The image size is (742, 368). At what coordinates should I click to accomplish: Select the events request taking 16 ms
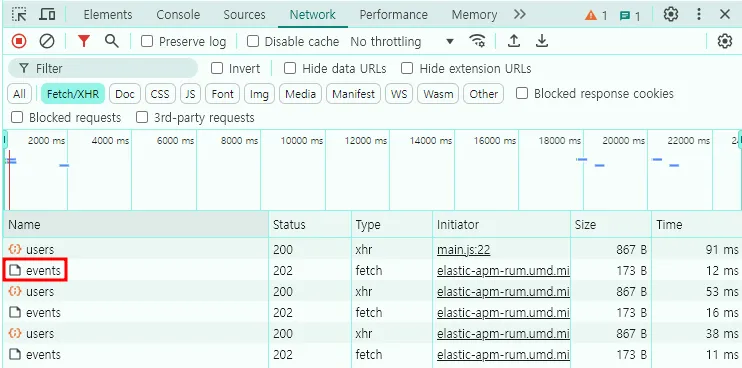pyautogui.click(x=372, y=313)
